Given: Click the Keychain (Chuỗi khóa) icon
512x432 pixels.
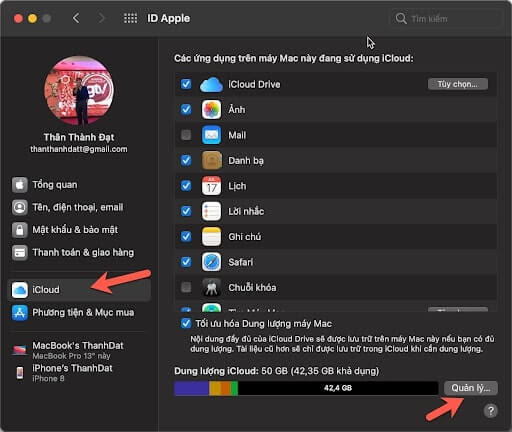Looking at the screenshot, I should tap(211, 287).
